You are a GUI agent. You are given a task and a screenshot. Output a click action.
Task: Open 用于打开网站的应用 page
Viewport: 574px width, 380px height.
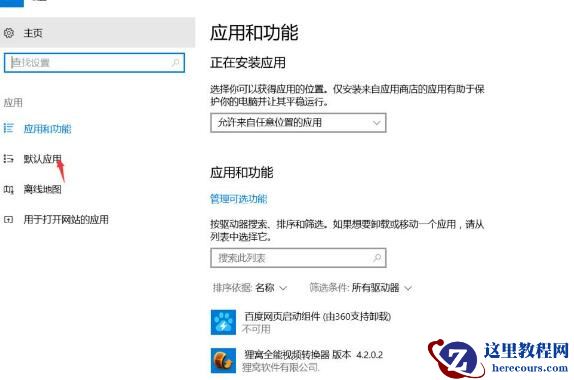point(66,219)
